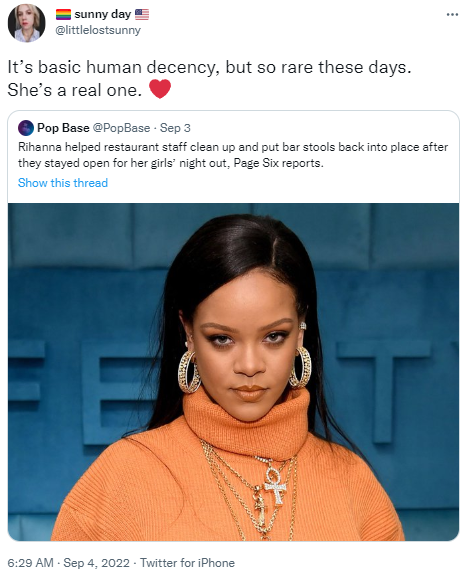Open the @littlelostsunny handle
466x573 pixels.
pos(98,30)
